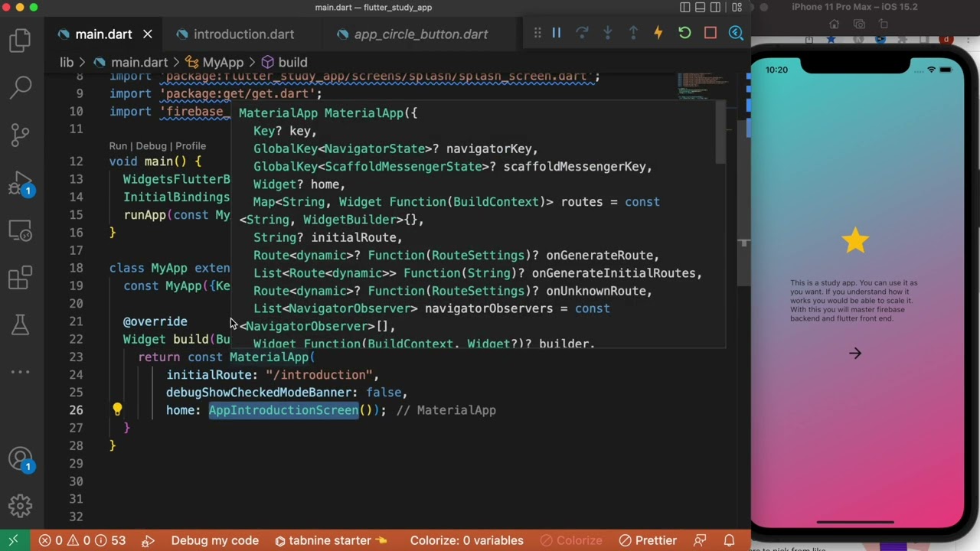The width and height of the screenshot is (980, 551).
Task: Tap the yellow star in iPhone simulator
Action: pos(855,240)
